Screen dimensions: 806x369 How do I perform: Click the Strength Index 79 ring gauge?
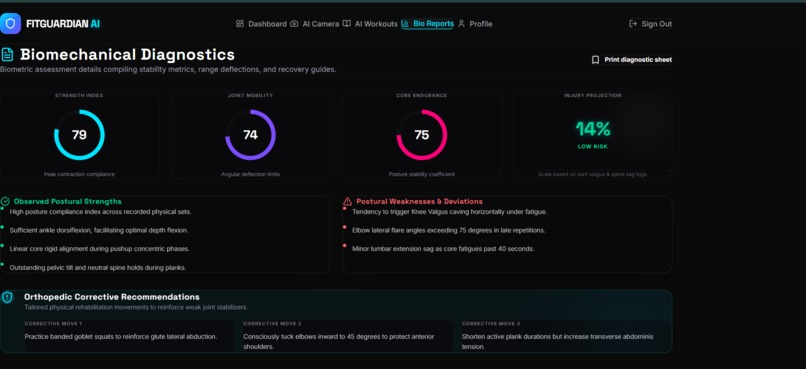(x=79, y=135)
